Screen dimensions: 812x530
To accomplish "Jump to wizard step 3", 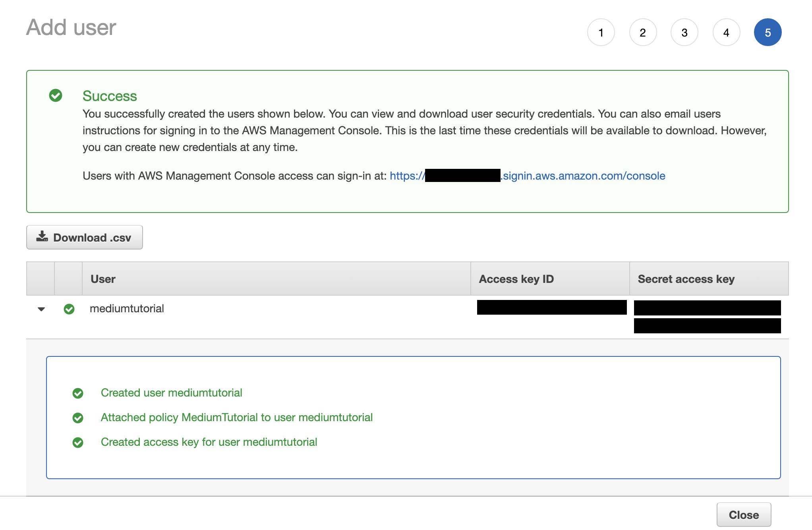I will [684, 32].
